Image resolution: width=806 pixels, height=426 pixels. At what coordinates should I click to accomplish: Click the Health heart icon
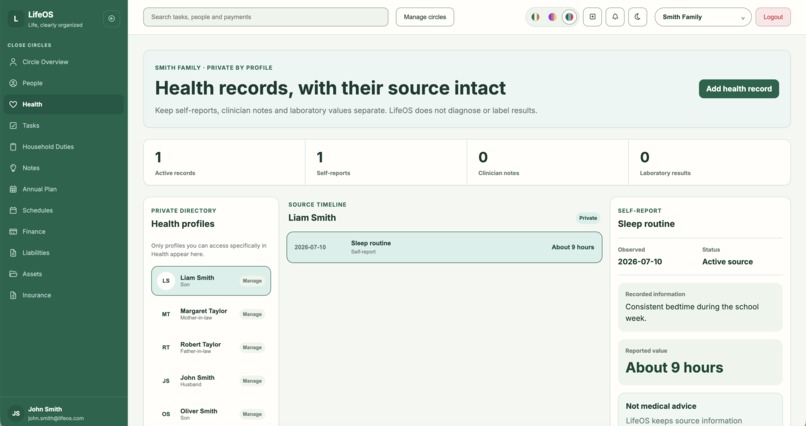pos(13,104)
